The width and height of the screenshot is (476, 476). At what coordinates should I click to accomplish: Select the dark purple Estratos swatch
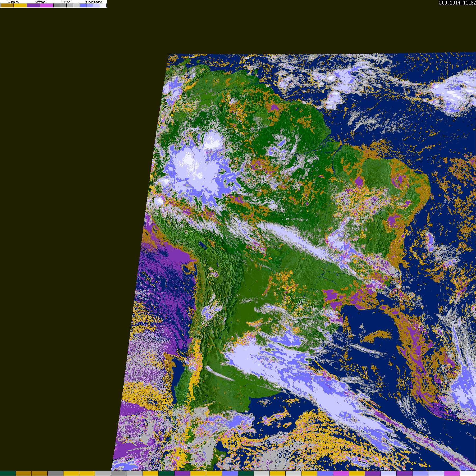(34, 5)
